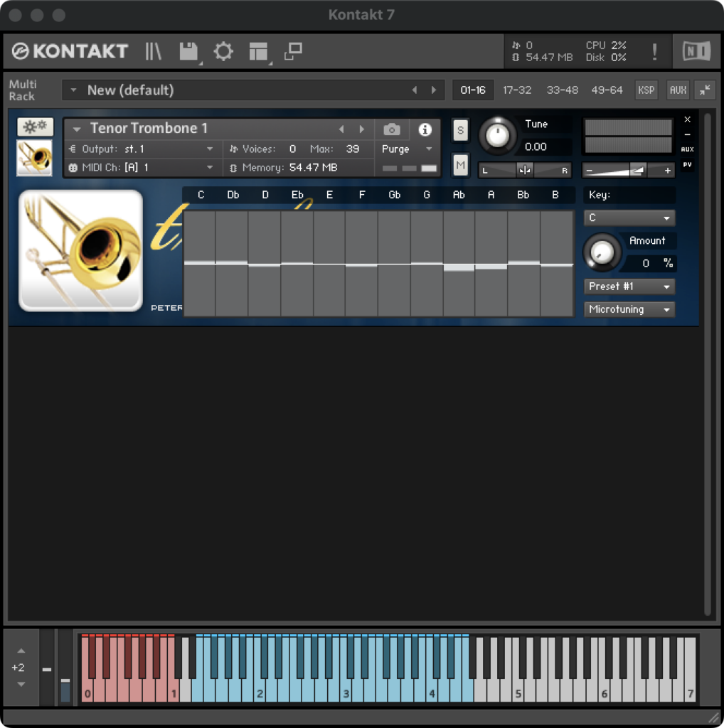Click the 'Memory:' label text
Image resolution: width=724 pixels, height=728 pixels.
pos(263,168)
